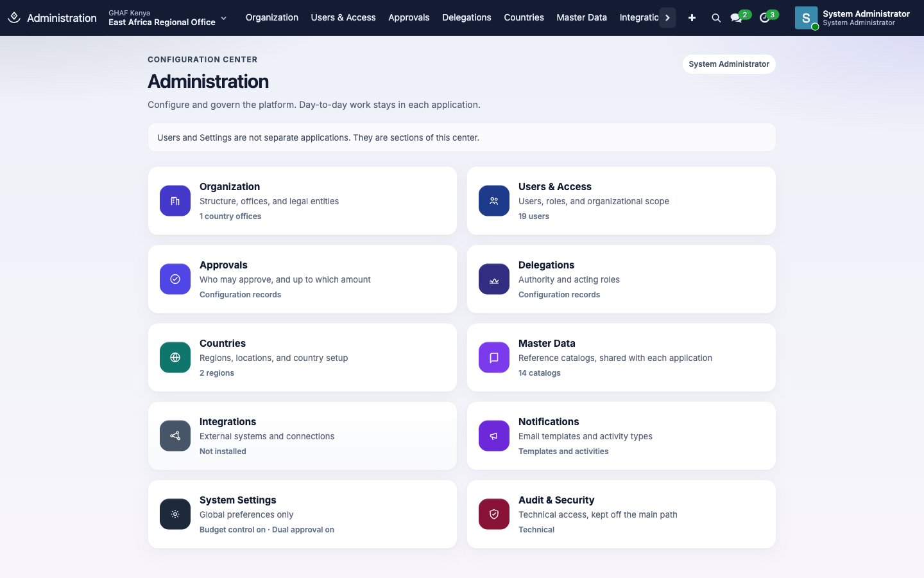Open the Integrations card title
Image resolution: width=924 pixels, height=578 pixels.
228,422
